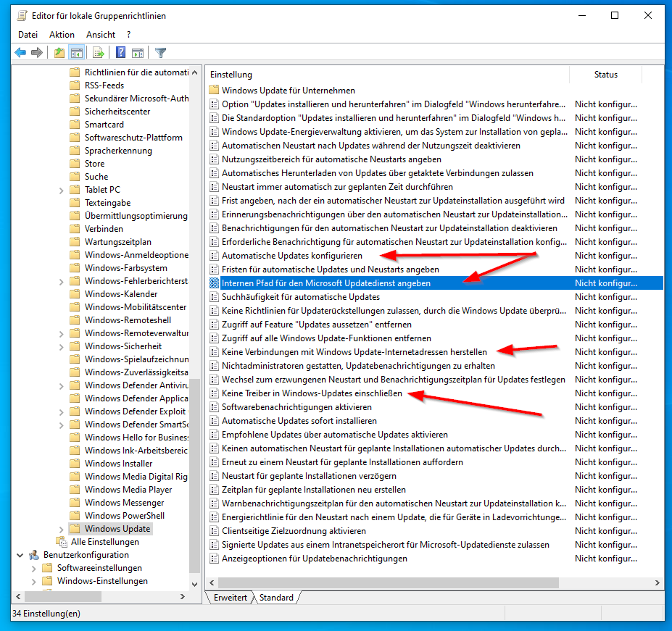
Task: Click the folder icon next to RSS-Feeds
Action: point(75,85)
